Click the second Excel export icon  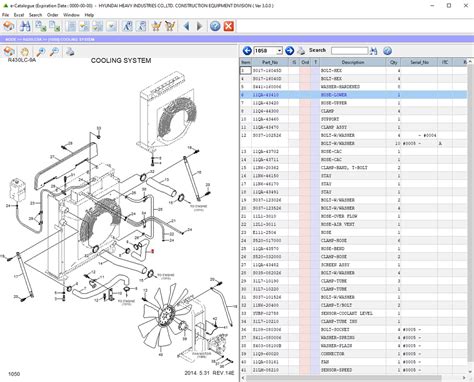tap(54, 26)
